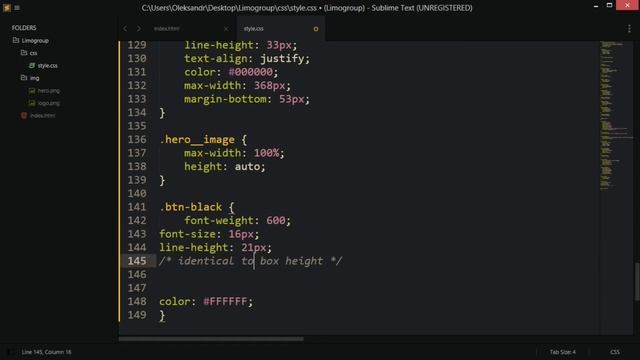The image size is (640, 360).
Task: Click the style.css file icon in sidebar
Action: [32, 65]
